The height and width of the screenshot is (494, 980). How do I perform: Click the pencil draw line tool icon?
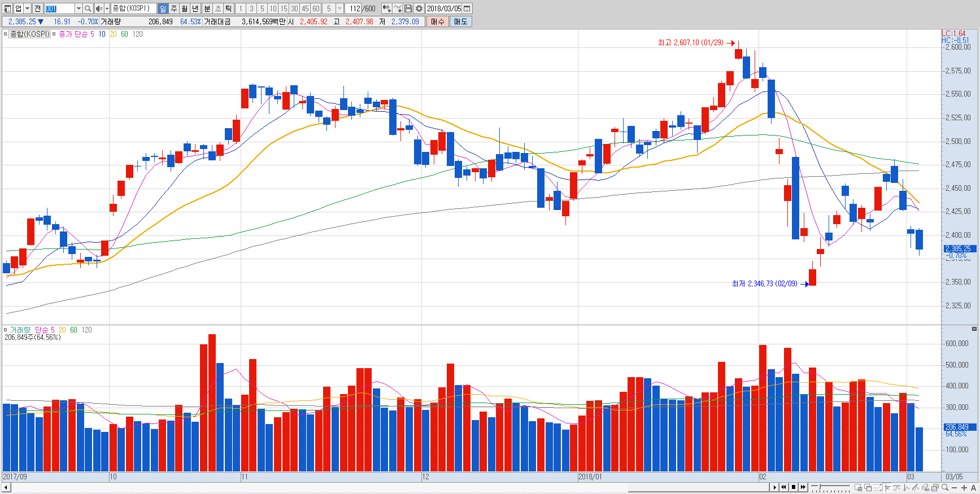tap(916, 487)
